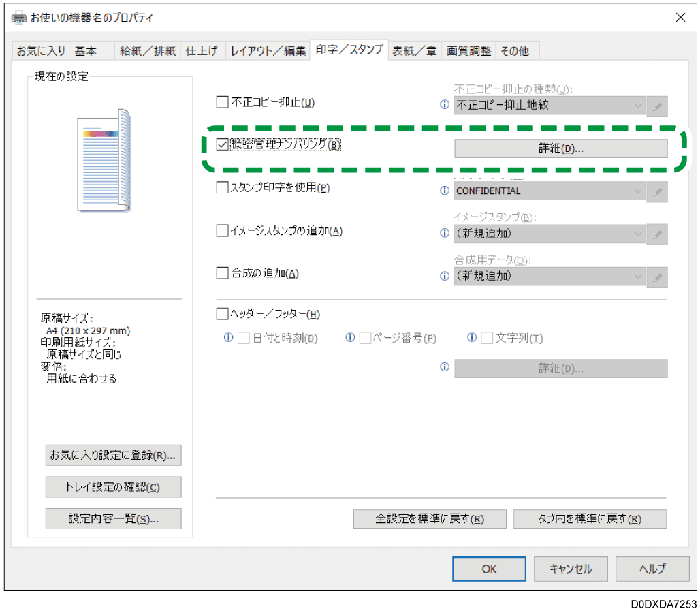
Task: Click the 全設定を標準に戻す button
Action: point(429,518)
